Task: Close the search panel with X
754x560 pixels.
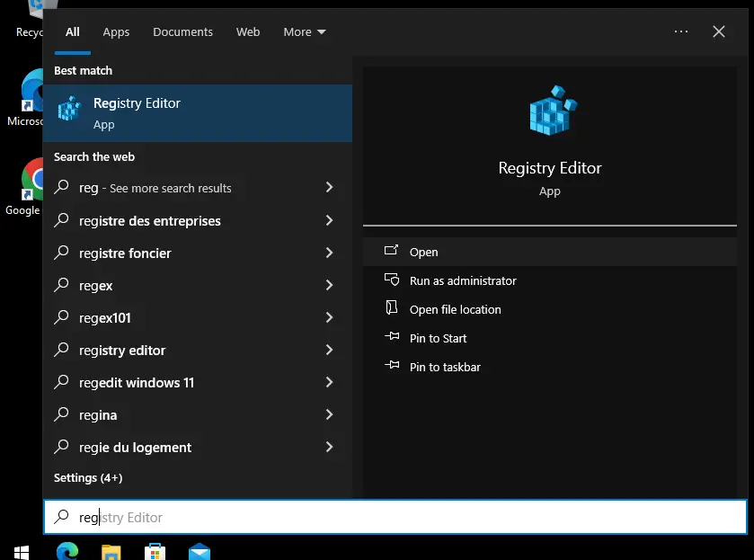Action: tap(719, 31)
